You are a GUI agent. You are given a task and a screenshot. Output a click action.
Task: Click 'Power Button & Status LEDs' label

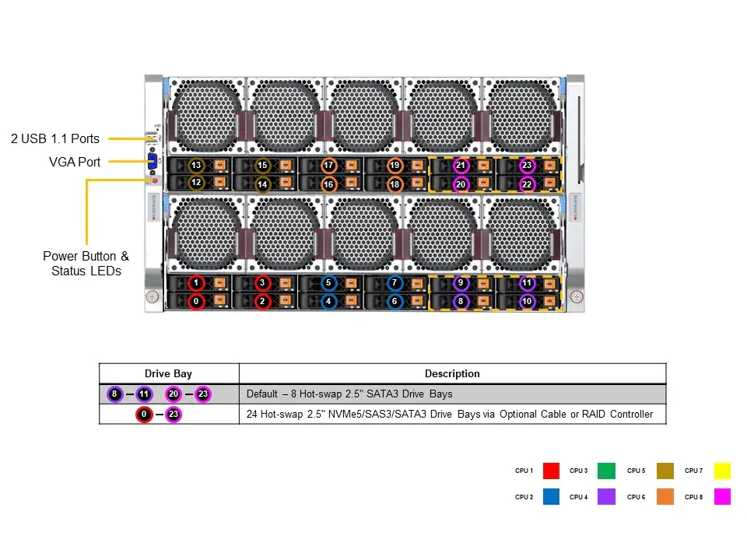click(x=86, y=264)
